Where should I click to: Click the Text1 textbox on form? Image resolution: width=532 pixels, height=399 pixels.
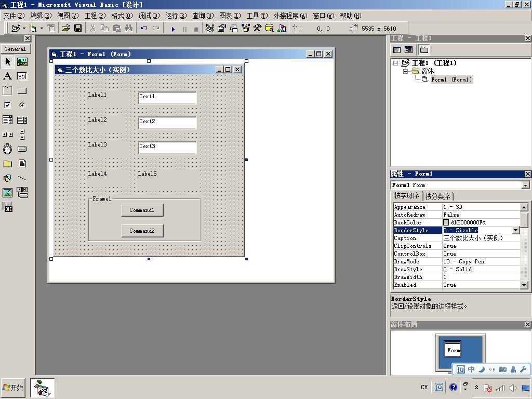(x=167, y=98)
